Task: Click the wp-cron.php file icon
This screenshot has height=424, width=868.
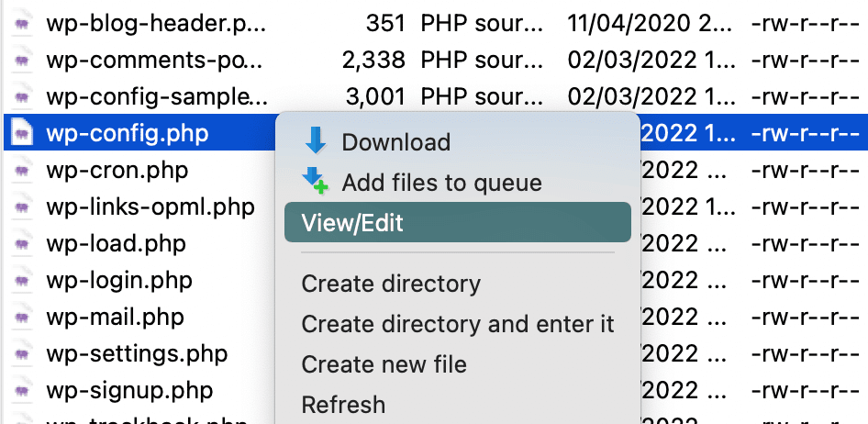Action: tap(22, 170)
